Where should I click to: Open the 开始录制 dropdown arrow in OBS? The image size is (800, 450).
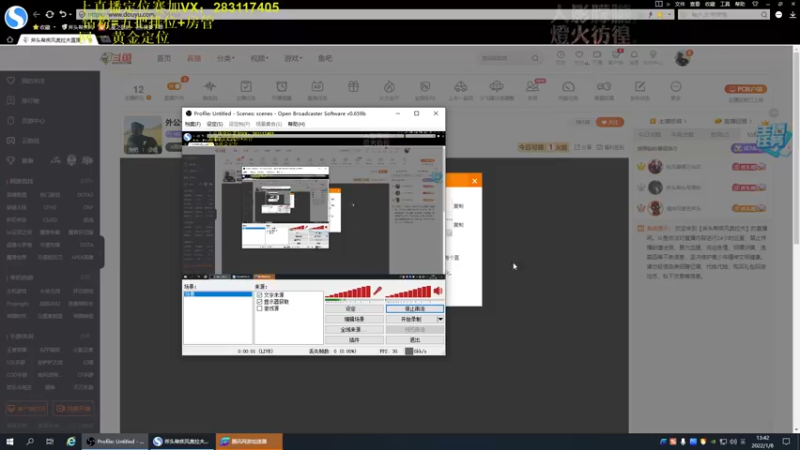pos(440,319)
